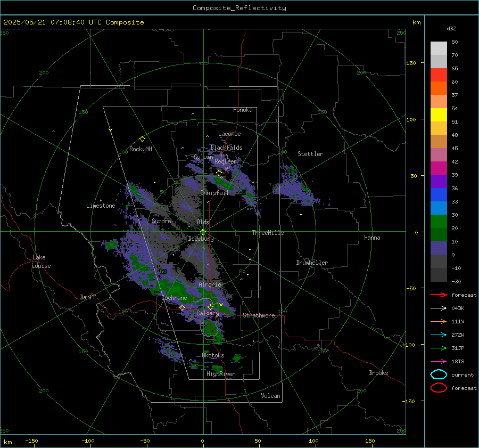
Task: Click the red forecast ellipse icon
Action: [439, 388]
